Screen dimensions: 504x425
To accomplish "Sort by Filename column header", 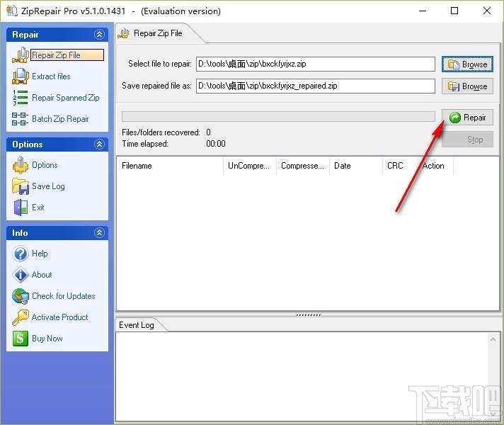I will point(170,166).
